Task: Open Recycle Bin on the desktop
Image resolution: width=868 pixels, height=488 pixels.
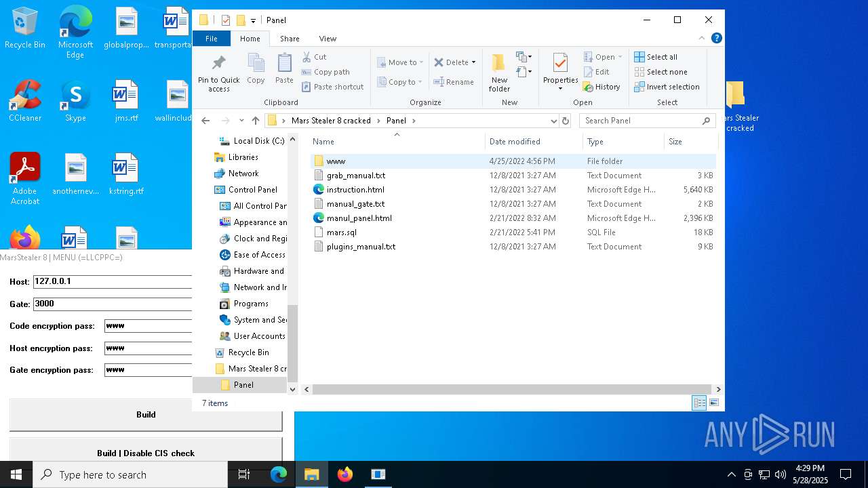Action: [x=25, y=28]
